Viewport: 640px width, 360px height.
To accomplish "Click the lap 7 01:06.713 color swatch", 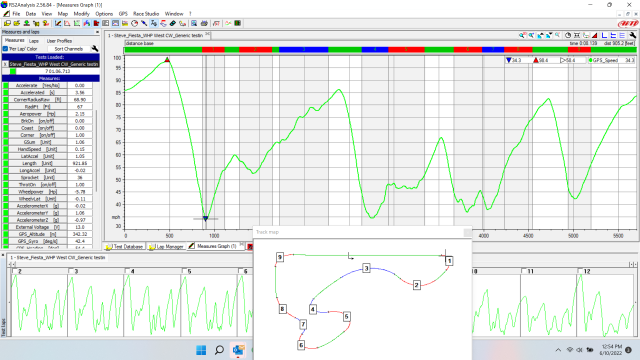I will coord(13,71).
